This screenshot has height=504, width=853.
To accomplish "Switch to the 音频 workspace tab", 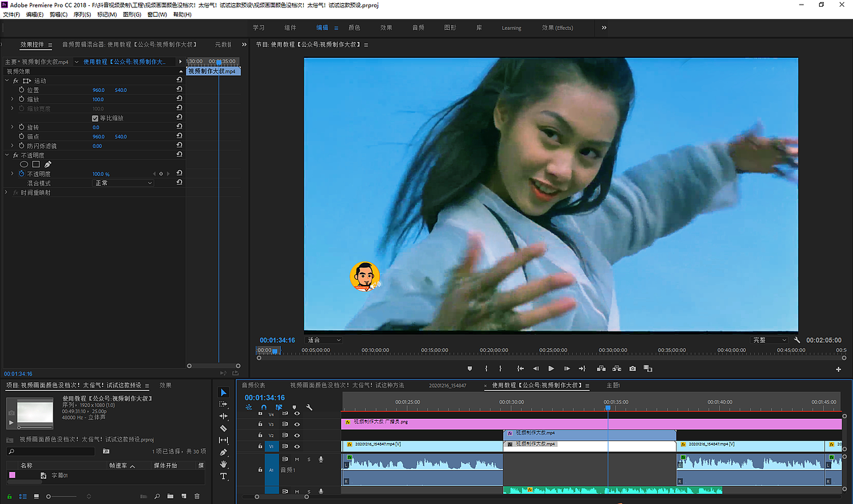I will click(x=419, y=28).
